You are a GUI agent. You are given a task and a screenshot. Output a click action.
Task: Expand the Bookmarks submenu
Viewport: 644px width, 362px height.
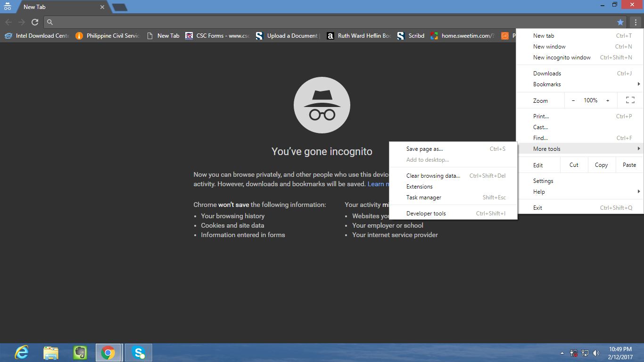click(579, 84)
